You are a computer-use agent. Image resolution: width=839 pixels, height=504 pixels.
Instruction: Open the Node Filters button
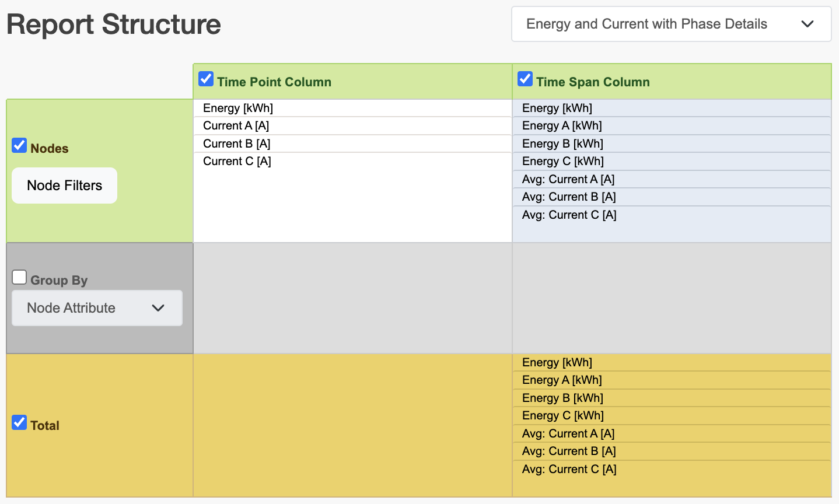point(64,185)
